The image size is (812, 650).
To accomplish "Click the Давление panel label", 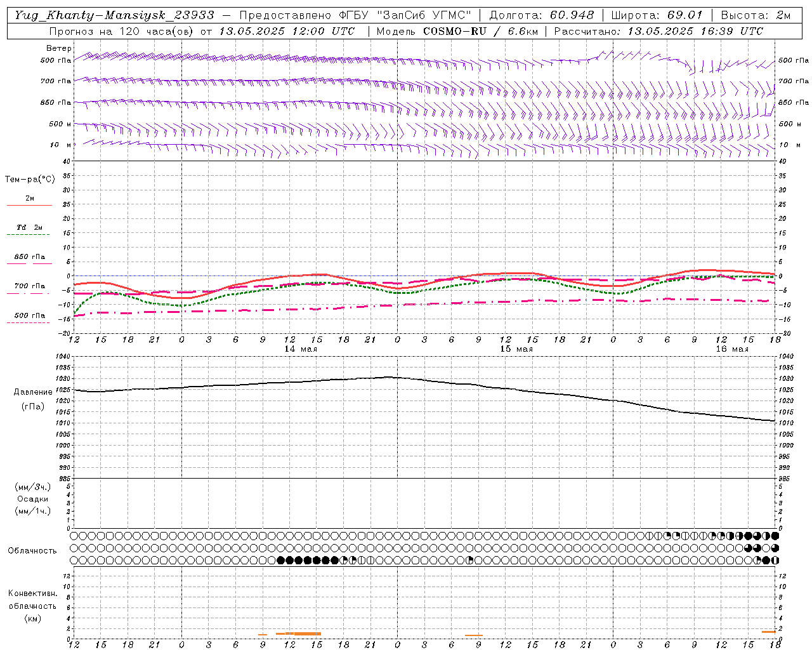I will point(33,392).
